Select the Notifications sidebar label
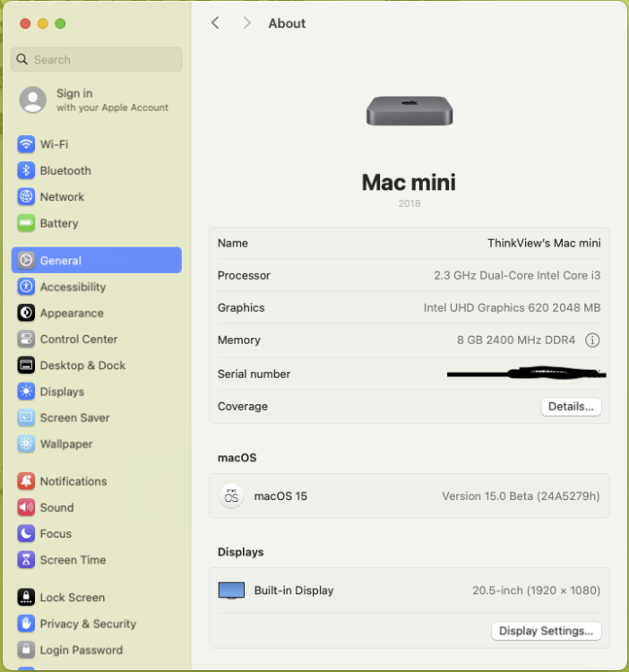The height and width of the screenshot is (672, 629). point(73,481)
